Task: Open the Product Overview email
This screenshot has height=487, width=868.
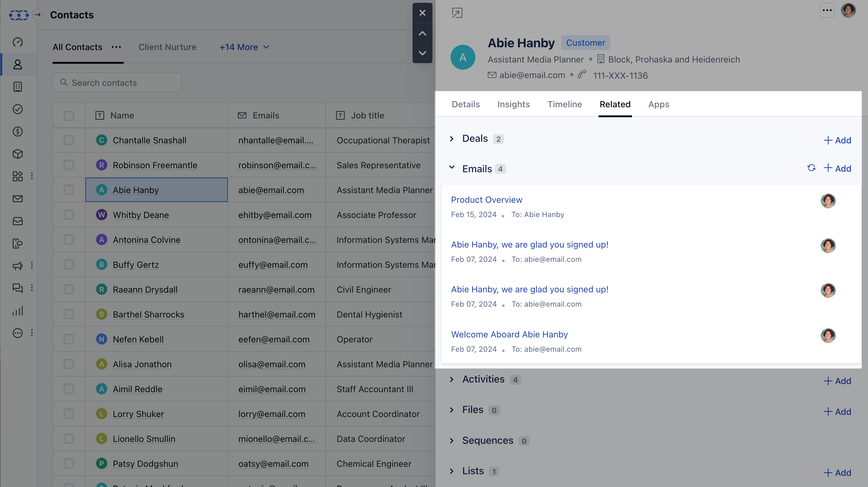Action: [x=487, y=200]
